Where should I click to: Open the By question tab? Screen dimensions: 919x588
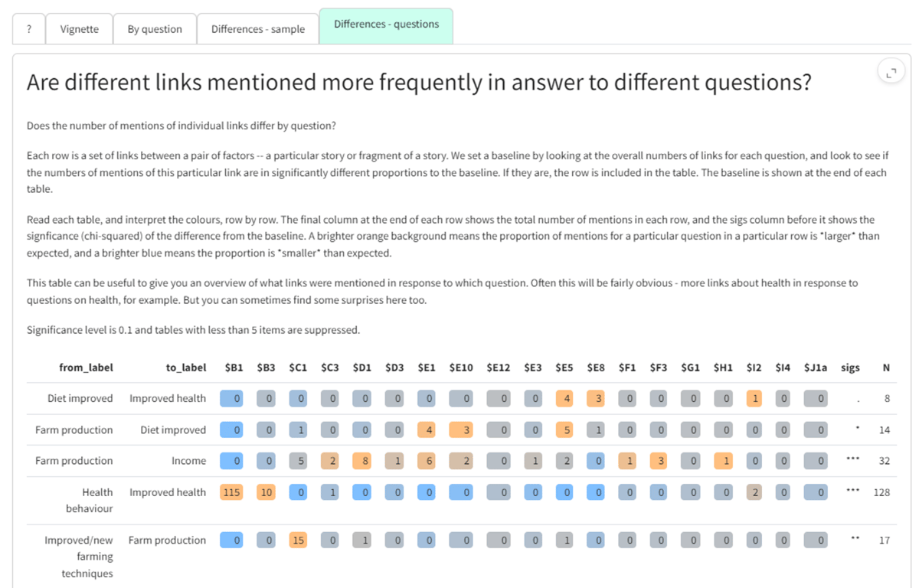[155, 29]
